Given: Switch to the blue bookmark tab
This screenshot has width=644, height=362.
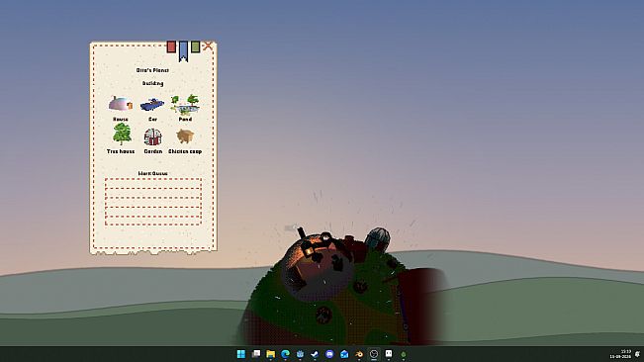Looking at the screenshot, I should point(183,50).
